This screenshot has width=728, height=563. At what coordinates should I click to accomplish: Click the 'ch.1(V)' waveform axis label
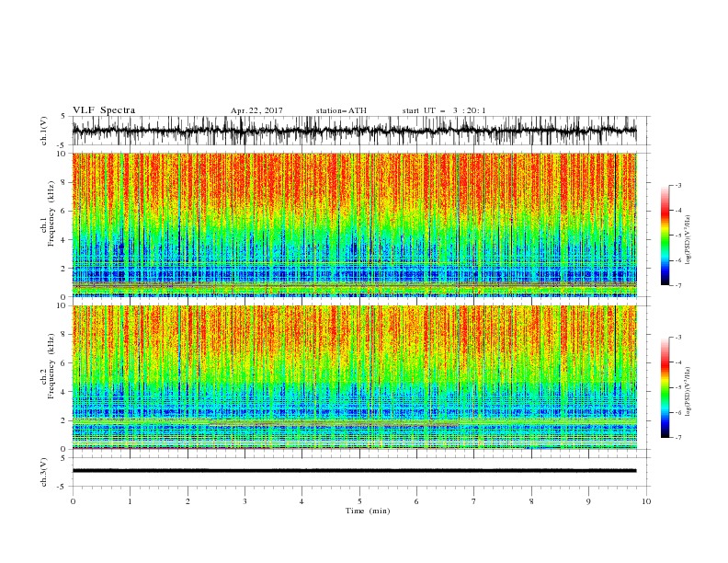pyautogui.click(x=44, y=131)
